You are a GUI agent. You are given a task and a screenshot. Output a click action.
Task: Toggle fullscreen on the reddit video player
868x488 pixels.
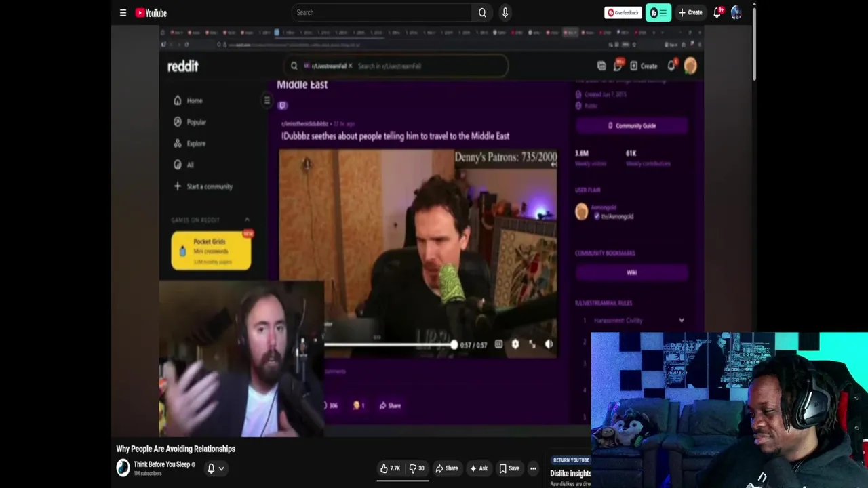532,344
